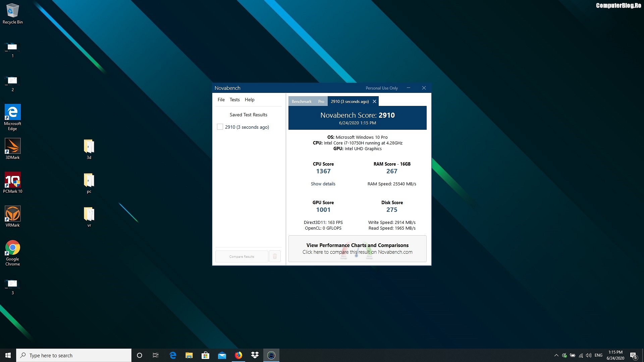644x362 pixels.
Task: Click the trash delete icon in Novabench
Action: click(x=275, y=256)
